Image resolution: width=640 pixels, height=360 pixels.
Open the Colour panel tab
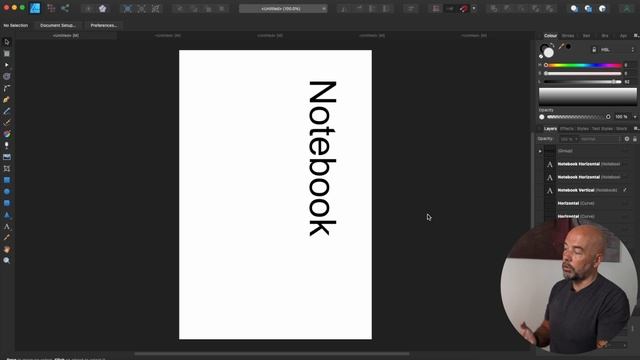point(550,36)
